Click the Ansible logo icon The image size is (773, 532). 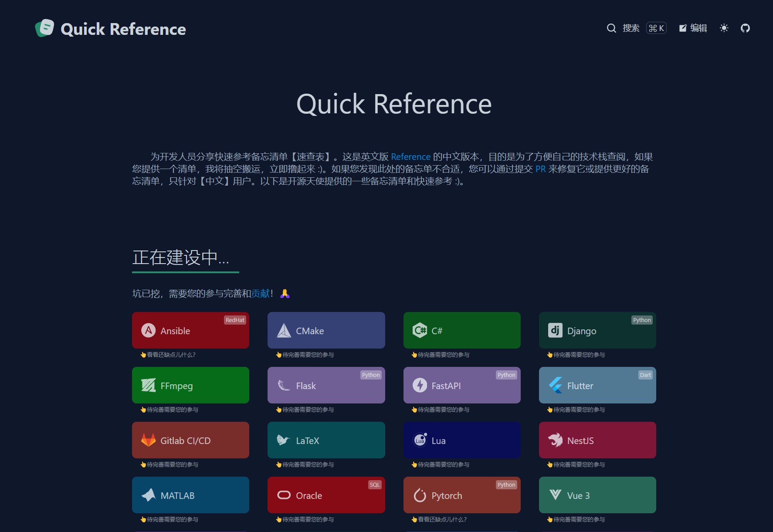click(x=149, y=330)
